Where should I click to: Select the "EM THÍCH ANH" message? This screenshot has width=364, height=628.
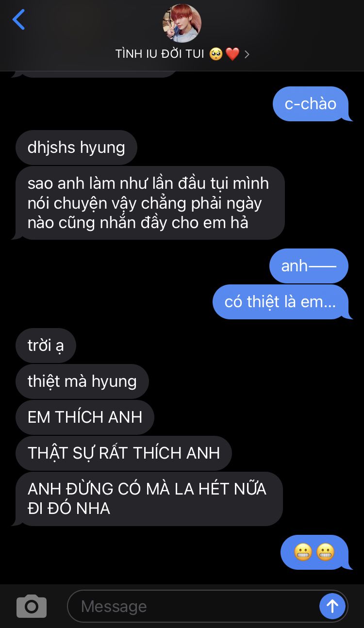(x=85, y=417)
